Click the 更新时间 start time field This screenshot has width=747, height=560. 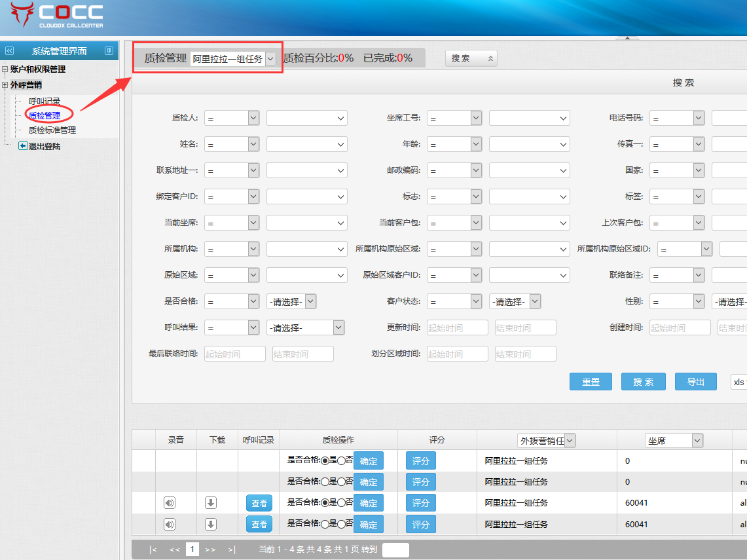457,327
